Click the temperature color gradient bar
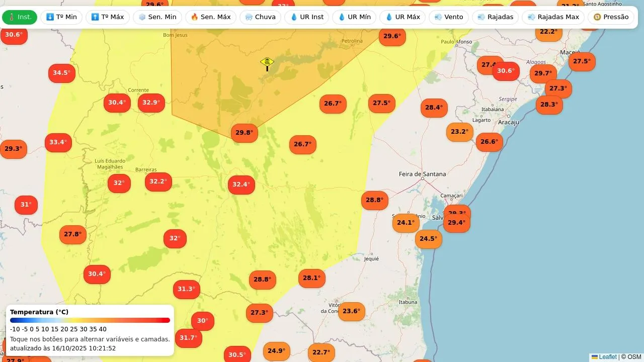This screenshot has height=362, width=644. pyautogui.click(x=90, y=320)
